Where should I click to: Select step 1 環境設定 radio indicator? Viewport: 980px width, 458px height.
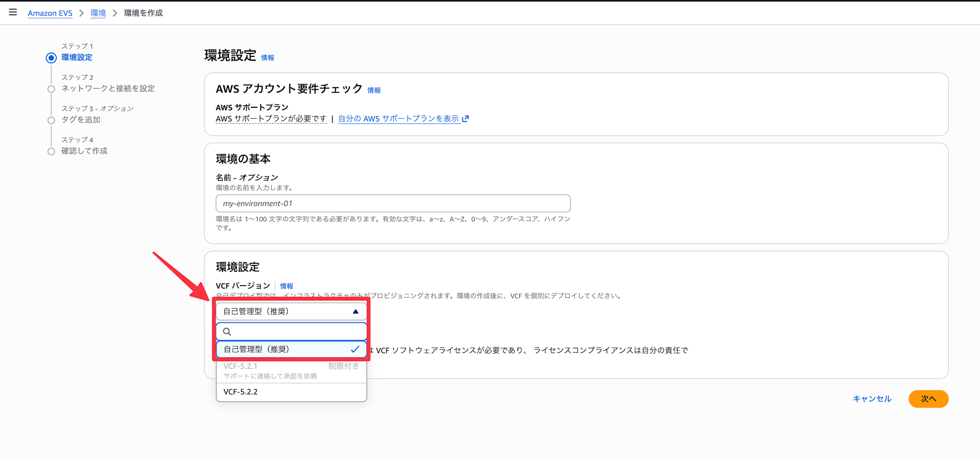click(51, 58)
